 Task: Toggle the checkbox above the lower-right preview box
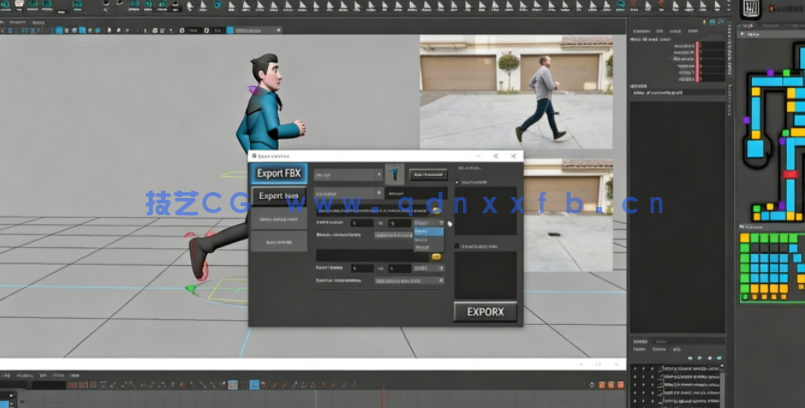[459, 245]
